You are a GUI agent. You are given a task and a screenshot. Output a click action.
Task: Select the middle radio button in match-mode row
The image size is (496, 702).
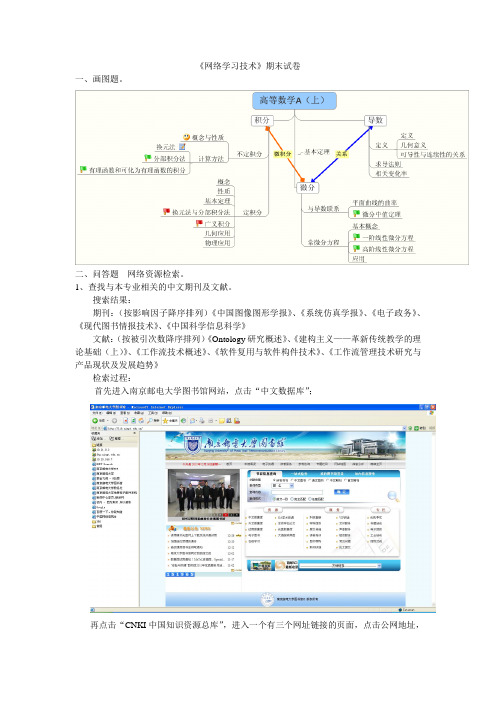click(292, 499)
